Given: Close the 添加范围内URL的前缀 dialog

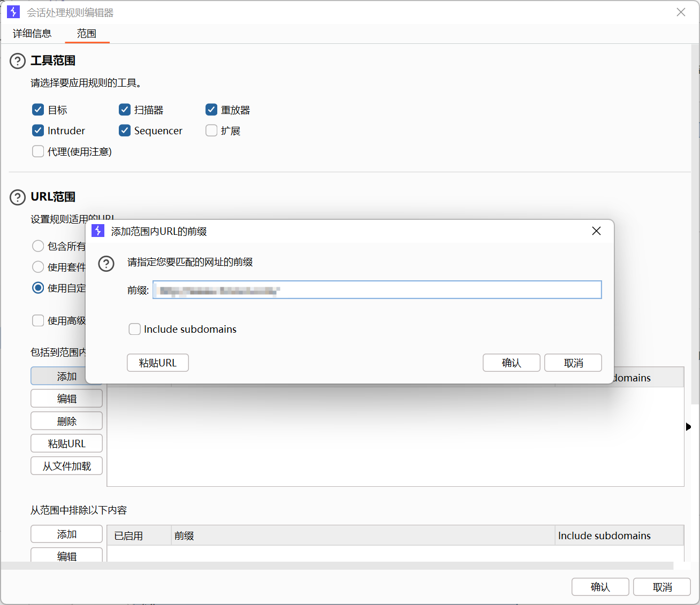Looking at the screenshot, I should pos(596,231).
